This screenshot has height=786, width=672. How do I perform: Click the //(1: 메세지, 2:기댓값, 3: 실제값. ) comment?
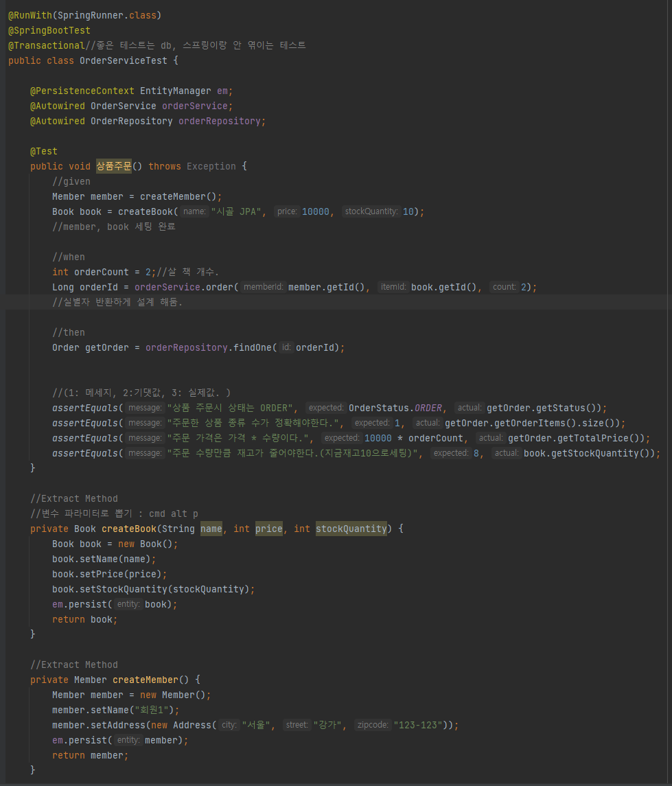[x=141, y=393]
